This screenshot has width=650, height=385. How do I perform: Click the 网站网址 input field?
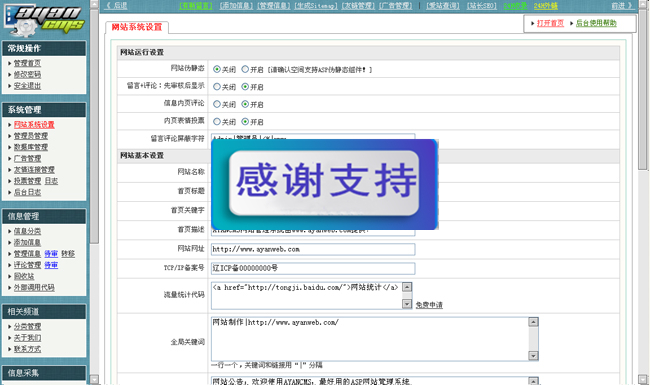tap(313, 249)
